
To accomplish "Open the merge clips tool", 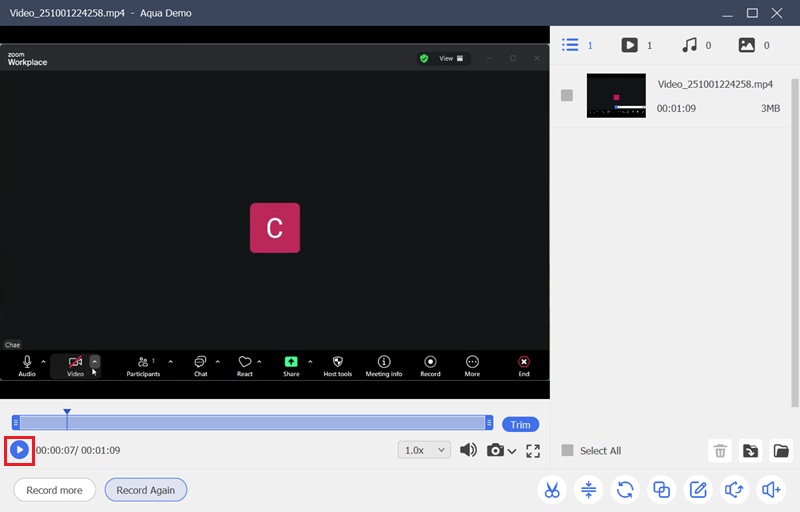I will tap(661, 490).
